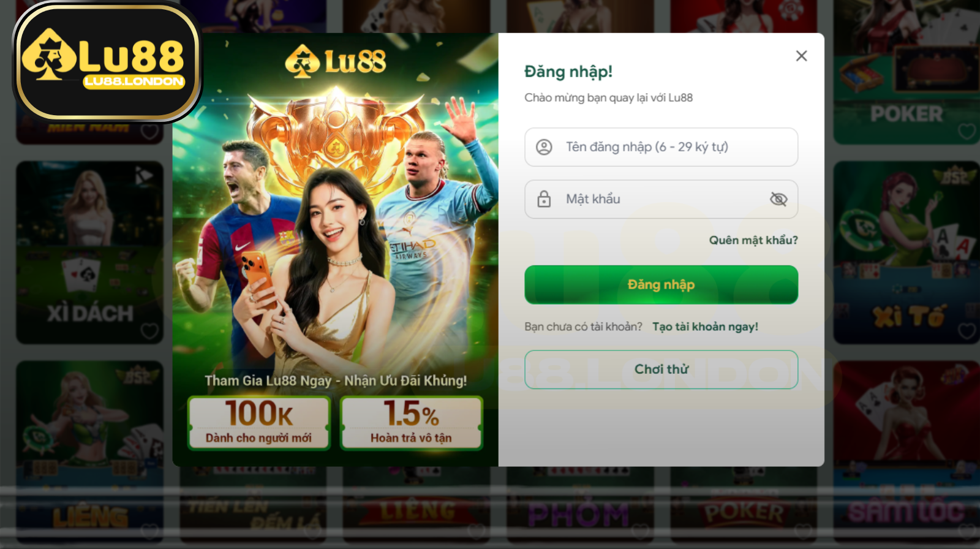Viewport: 980px width, 549px height.
Task: Open the Quên mật khẩu link
Action: pos(753,240)
